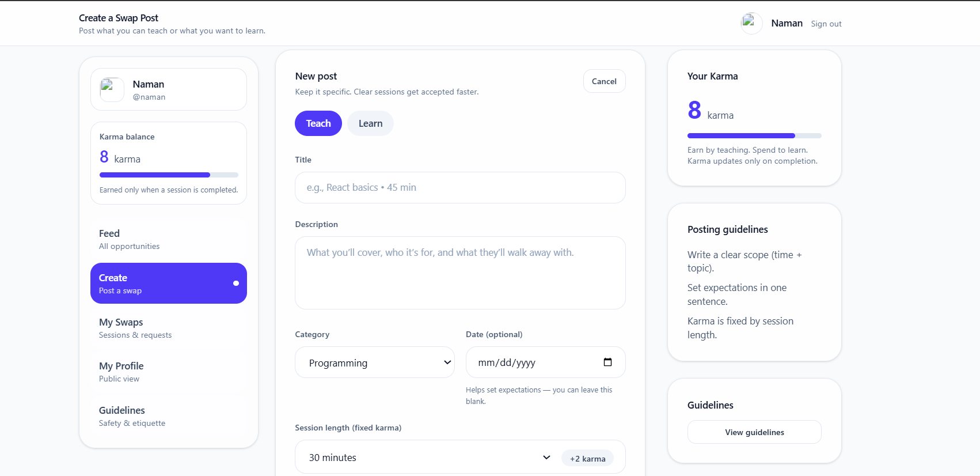The width and height of the screenshot is (980, 476).
Task: Go to My Swaps sessions and requests
Action: click(x=169, y=328)
